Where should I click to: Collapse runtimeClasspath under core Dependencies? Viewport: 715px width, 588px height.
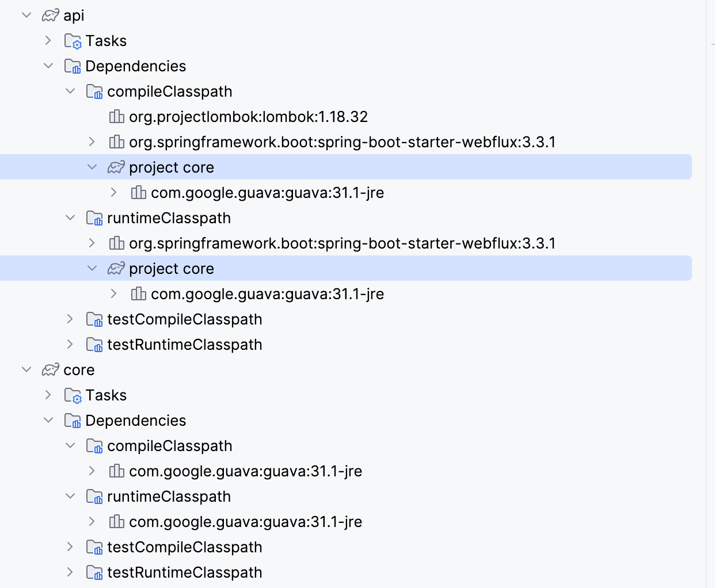point(70,497)
